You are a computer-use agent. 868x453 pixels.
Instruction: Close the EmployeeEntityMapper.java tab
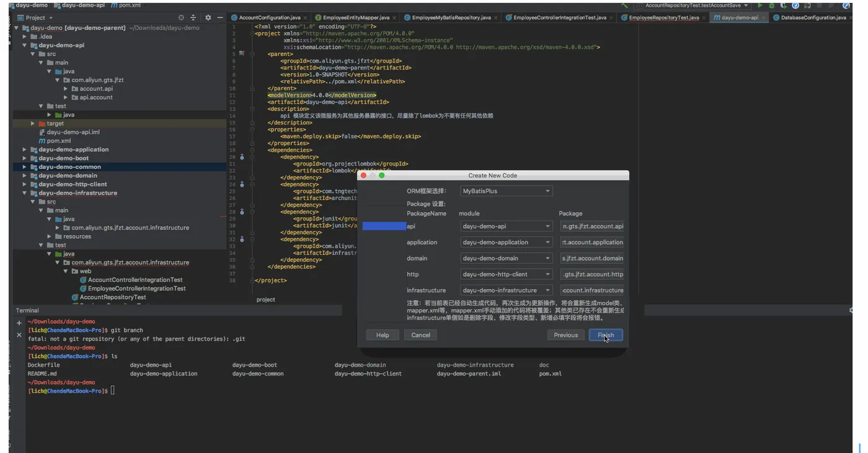click(x=394, y=18)
